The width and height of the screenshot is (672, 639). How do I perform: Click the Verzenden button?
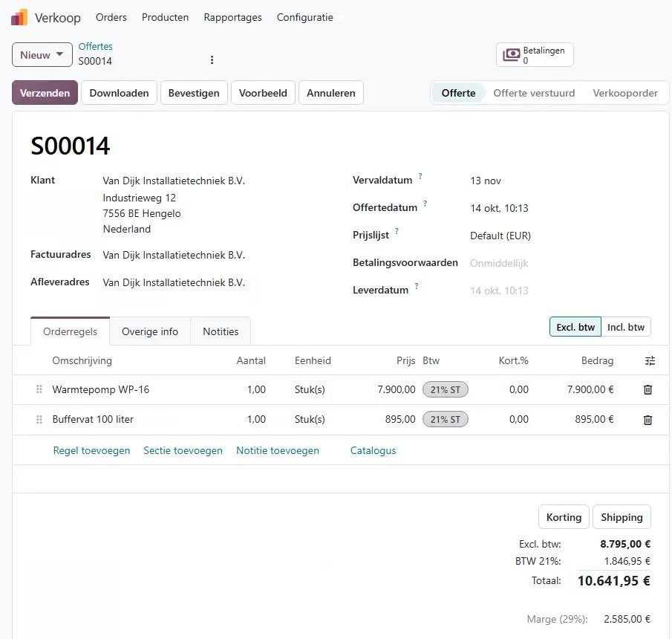coord(45,93)
